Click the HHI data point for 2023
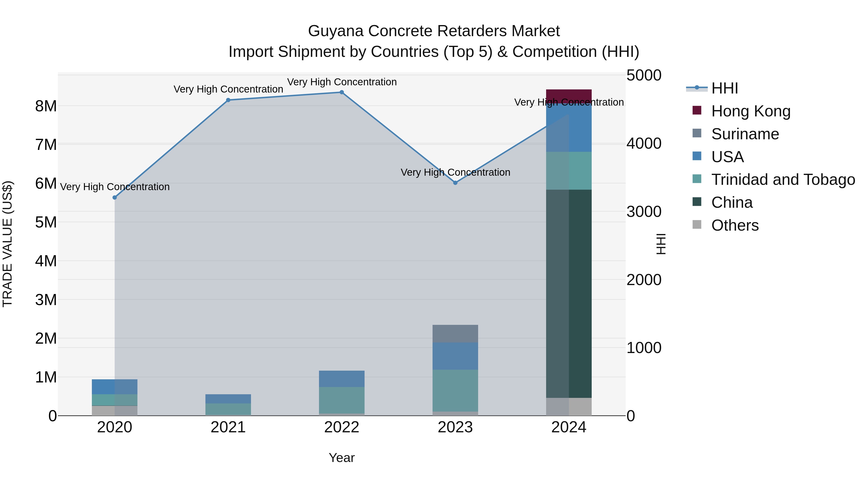Viewport: 868px width, 488px height. coord(455,183)
